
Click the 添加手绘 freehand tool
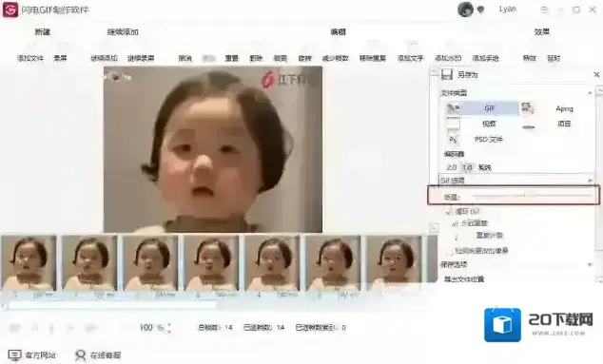[485, 58]
